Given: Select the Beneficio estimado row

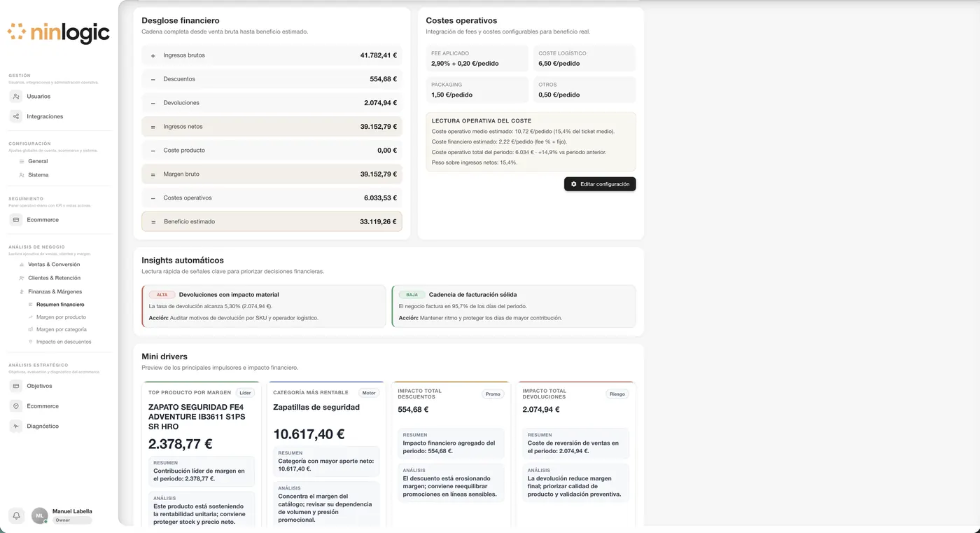Looking at the screenshot, I should 272,221.
